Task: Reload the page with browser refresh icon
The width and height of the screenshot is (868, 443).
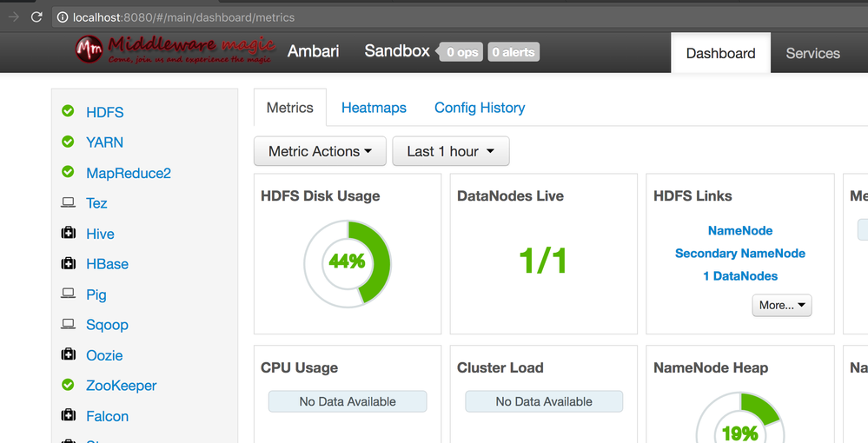Action: click(x=36, y=17)
